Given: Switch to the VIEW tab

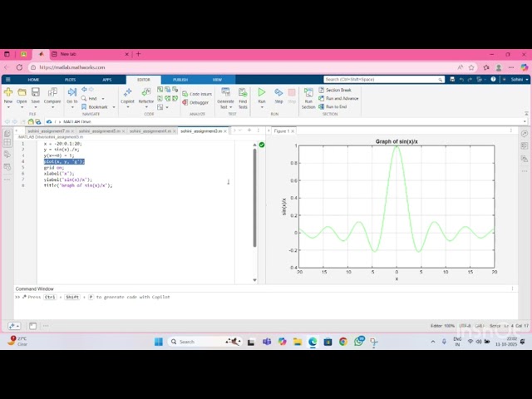Looking at the screenshot, I should 217,80.
